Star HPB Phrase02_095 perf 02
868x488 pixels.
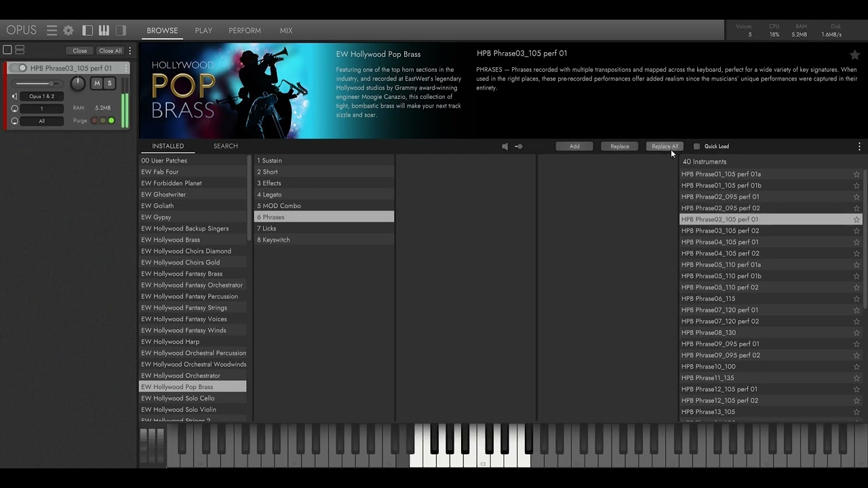coord(856,208)
